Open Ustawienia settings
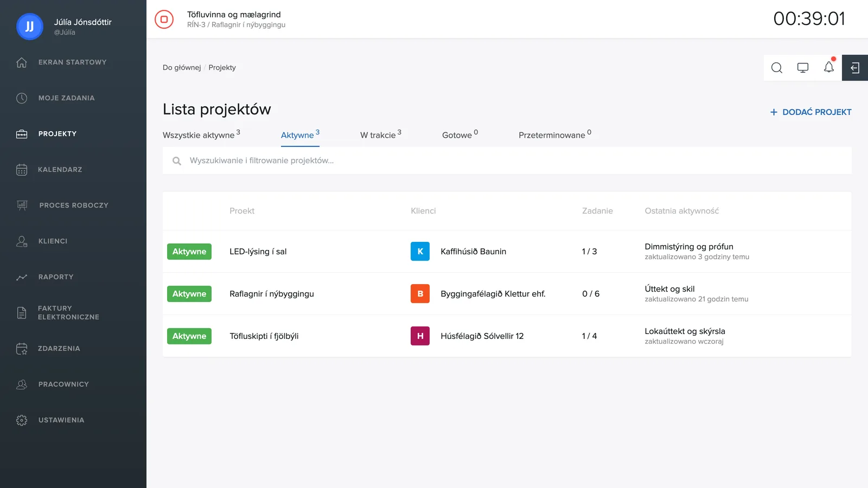868x488 pixels. coord(61,420)
